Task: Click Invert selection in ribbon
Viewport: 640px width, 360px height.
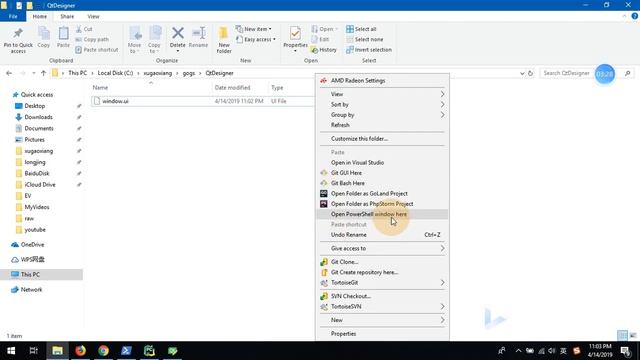Action: pyautogui.click(x=369, y=50)
